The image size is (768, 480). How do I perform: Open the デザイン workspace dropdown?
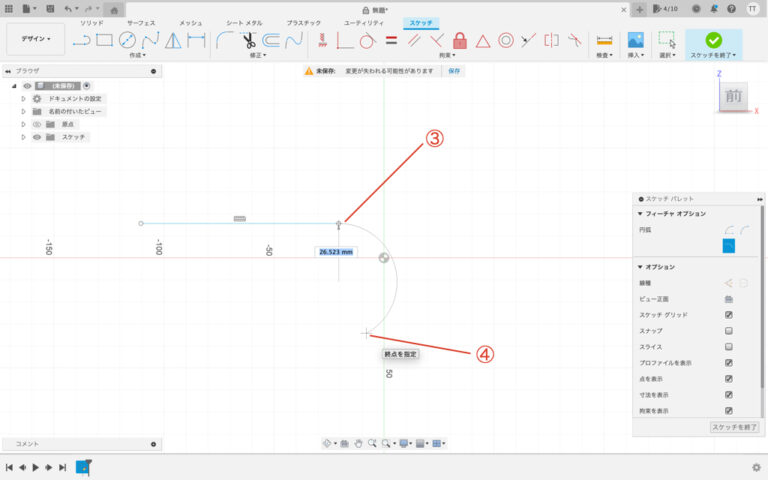(36, 40)
